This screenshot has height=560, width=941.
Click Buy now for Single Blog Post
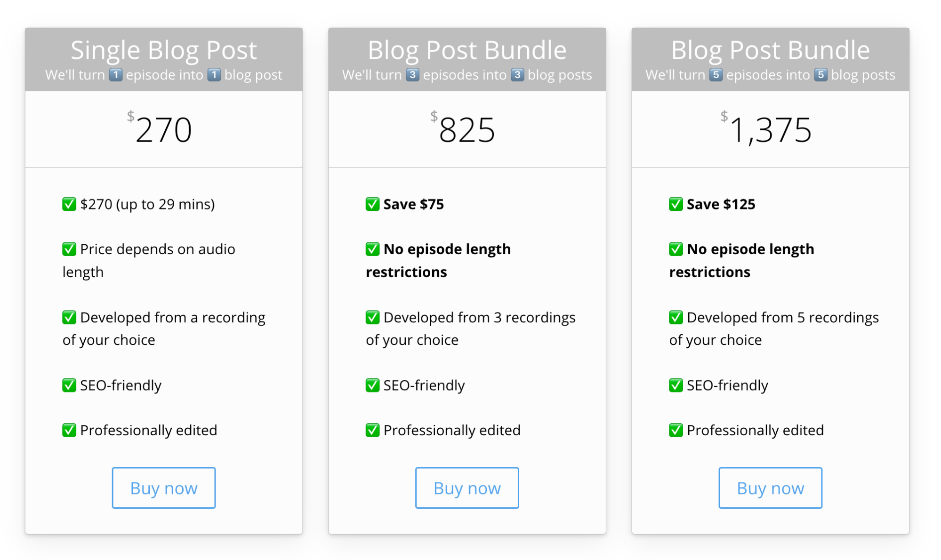pos(164,488)
